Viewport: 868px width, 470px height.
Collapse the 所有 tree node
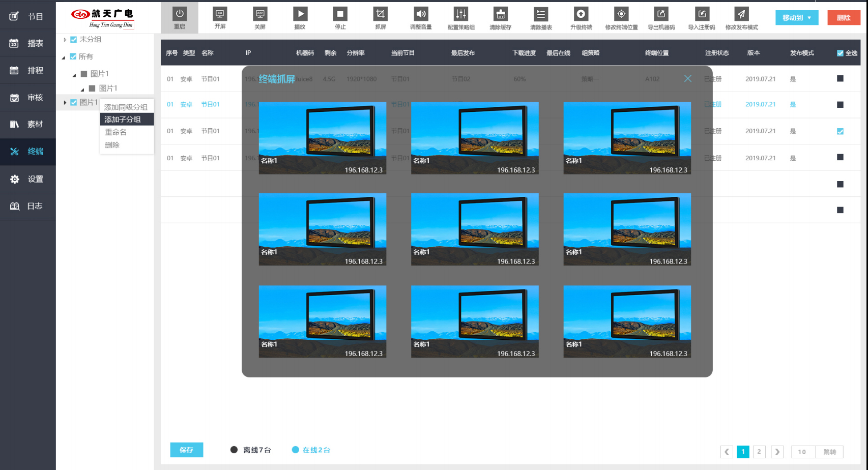click(64, 57)
